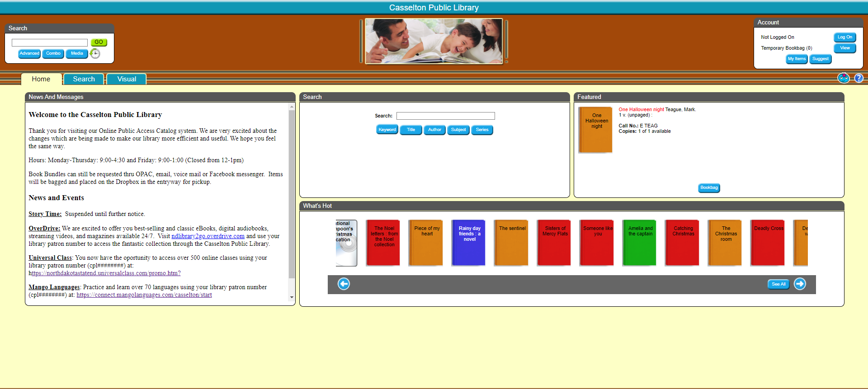Click the Log On button
This screenshot has width=868, height=389.
[x=844, y=37]
